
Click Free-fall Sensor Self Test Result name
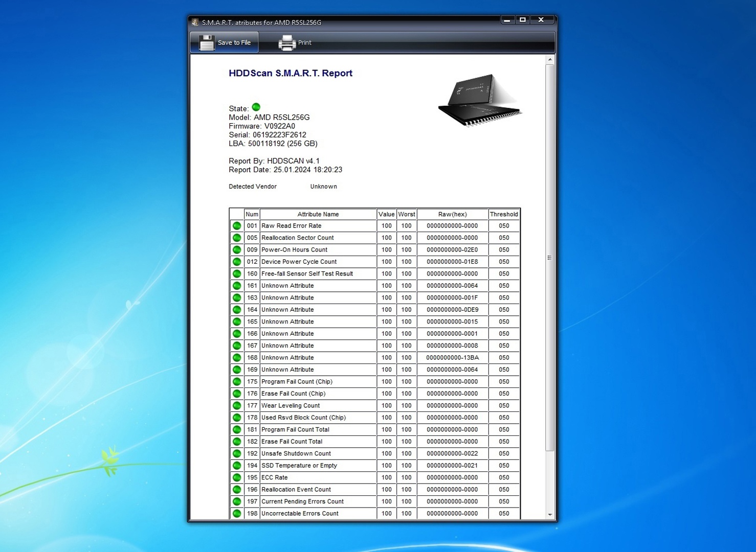click(x=307, y=274)
